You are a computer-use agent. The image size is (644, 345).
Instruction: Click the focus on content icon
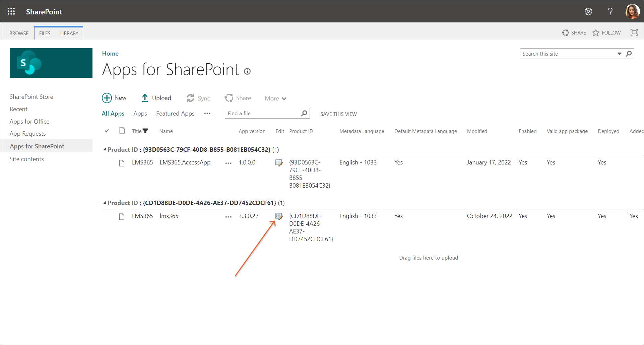pos(634,32)
